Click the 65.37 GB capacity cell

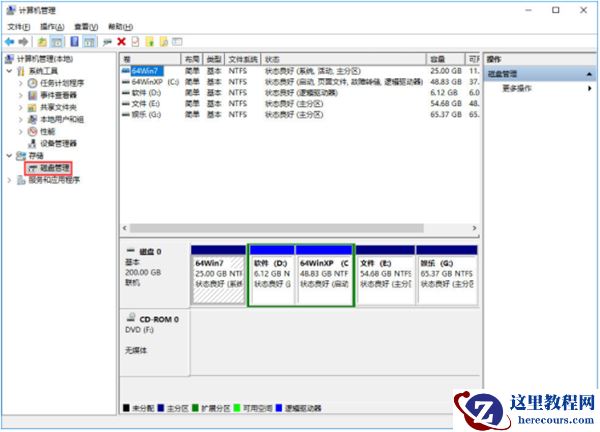click(x=446, y=115)
